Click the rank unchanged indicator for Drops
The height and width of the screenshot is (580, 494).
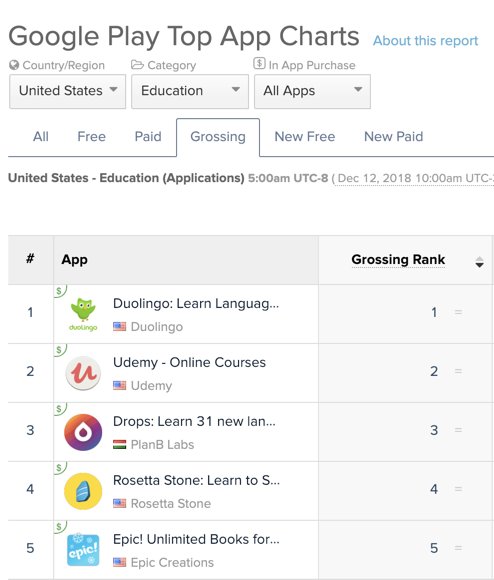pos(458,430)
